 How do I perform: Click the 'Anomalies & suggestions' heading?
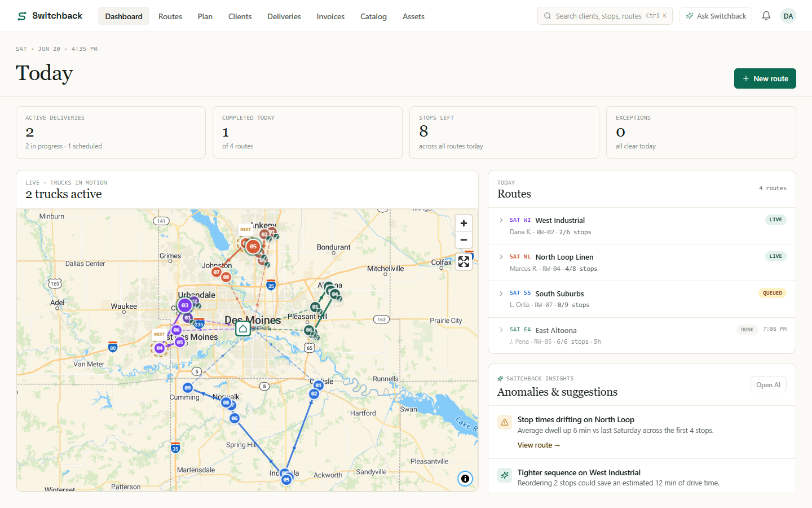pos(557,392)
